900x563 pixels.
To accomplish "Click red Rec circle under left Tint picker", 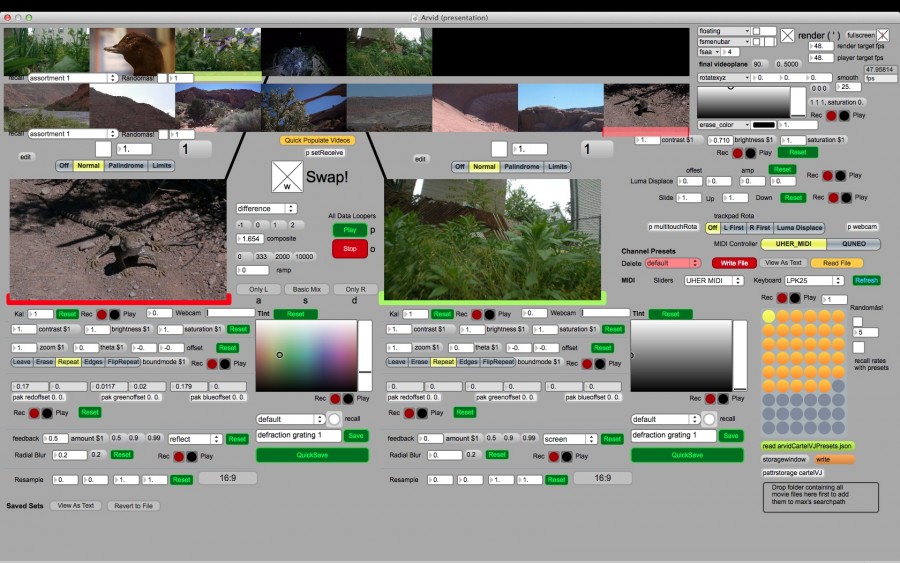I will [335, 398].
